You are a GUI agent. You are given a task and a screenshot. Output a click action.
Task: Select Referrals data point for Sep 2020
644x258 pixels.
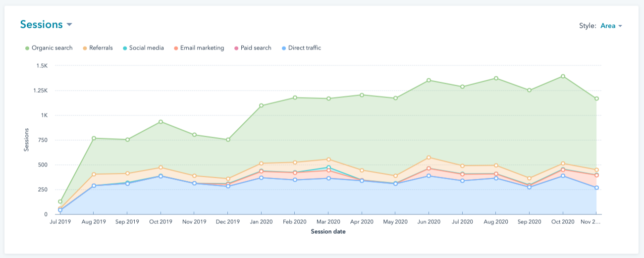click(x=529, y=178)
